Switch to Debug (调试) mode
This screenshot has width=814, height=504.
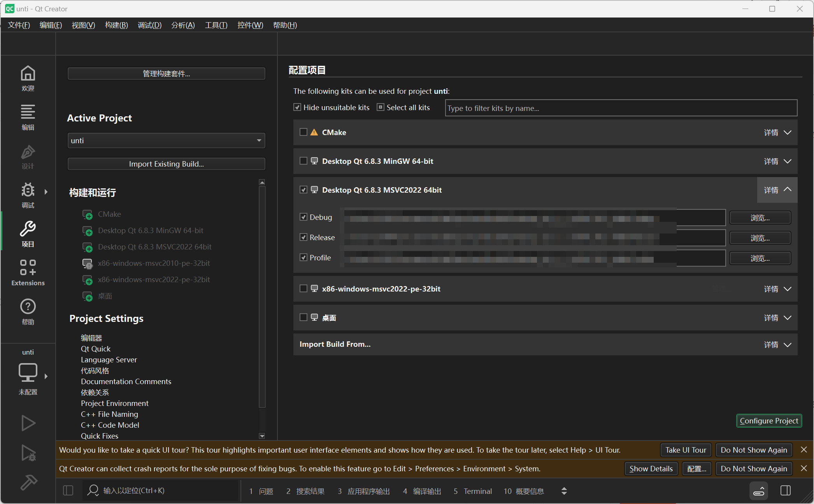(28, 195)
